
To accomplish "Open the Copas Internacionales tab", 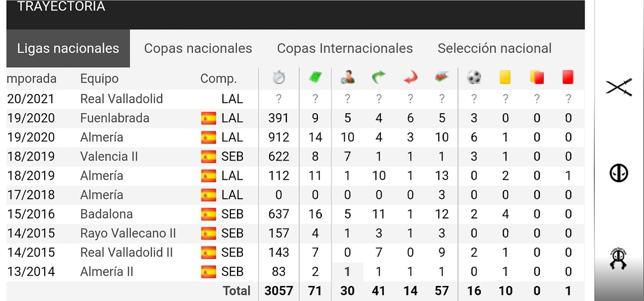I will click(345, 48).
